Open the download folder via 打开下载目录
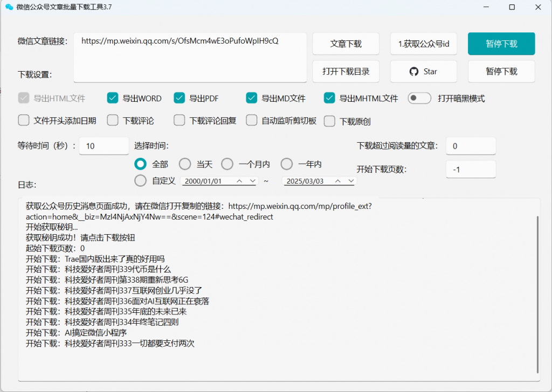Viewport: 552px width, 392px height. [346, 72]
